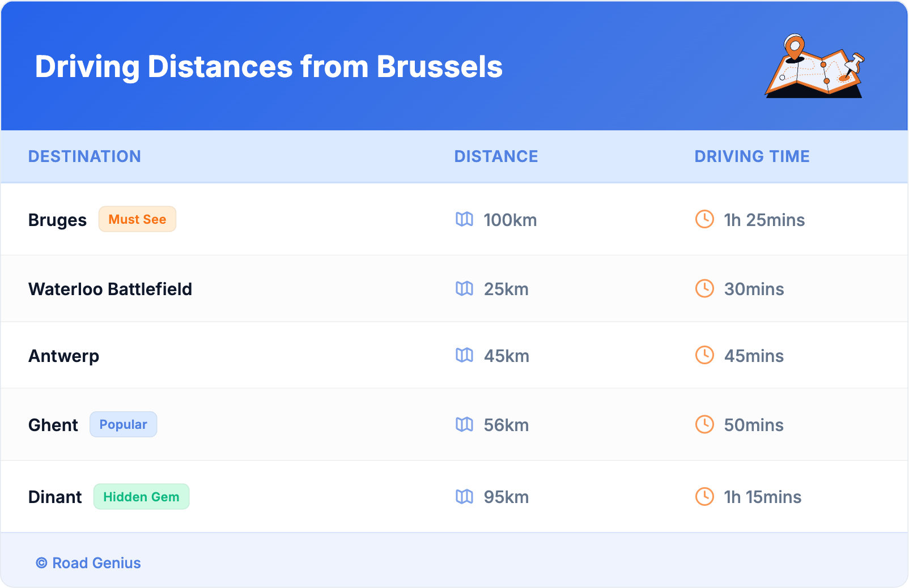This screenshot has width=909, height=588.
Task: Click the map icon beside 25km
Action: pos(464,289)
